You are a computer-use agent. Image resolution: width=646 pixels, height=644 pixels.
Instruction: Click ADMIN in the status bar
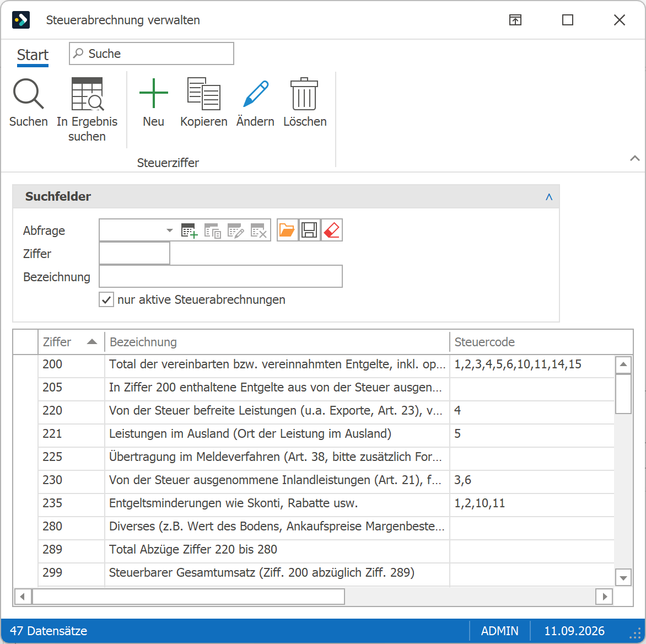coord(500,631)
